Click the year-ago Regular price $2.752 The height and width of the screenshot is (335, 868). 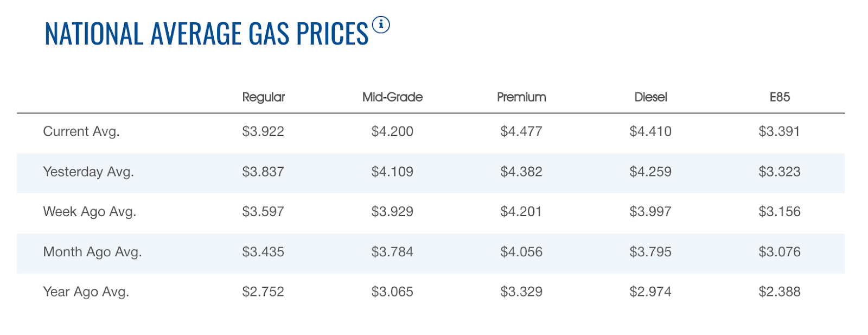[x=263, y=292]
